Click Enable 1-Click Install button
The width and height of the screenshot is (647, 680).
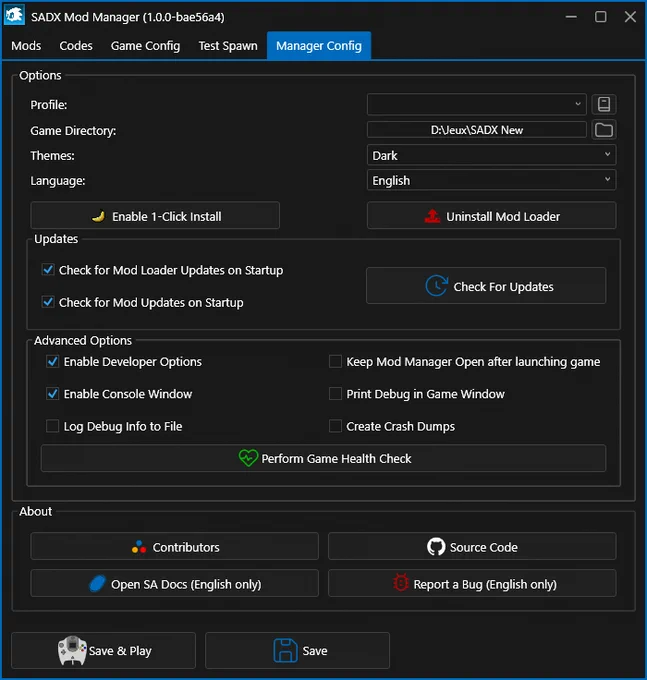click(155, 216)
